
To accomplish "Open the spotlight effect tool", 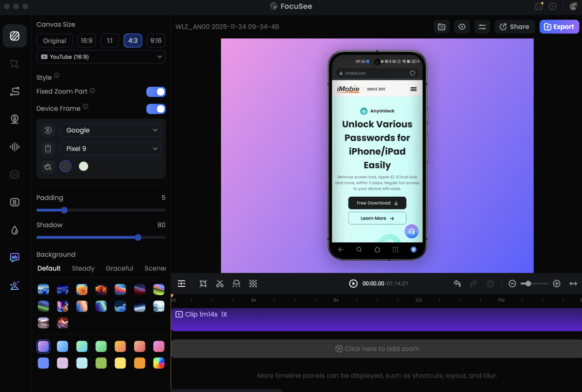I will (x=236, y=283).
